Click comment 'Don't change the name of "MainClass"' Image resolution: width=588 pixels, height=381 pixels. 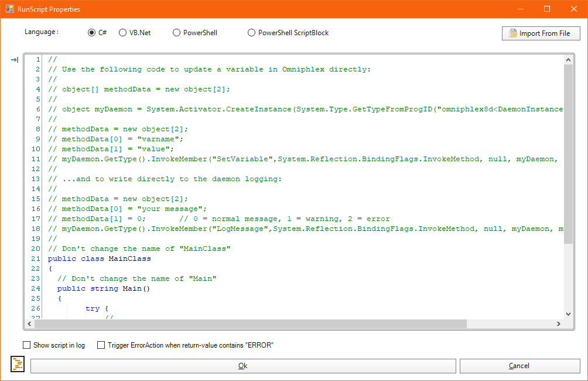tap(139, 249)
